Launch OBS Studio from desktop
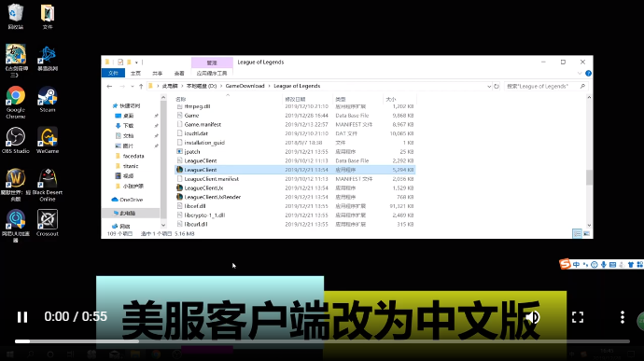 tap(16, 141)
